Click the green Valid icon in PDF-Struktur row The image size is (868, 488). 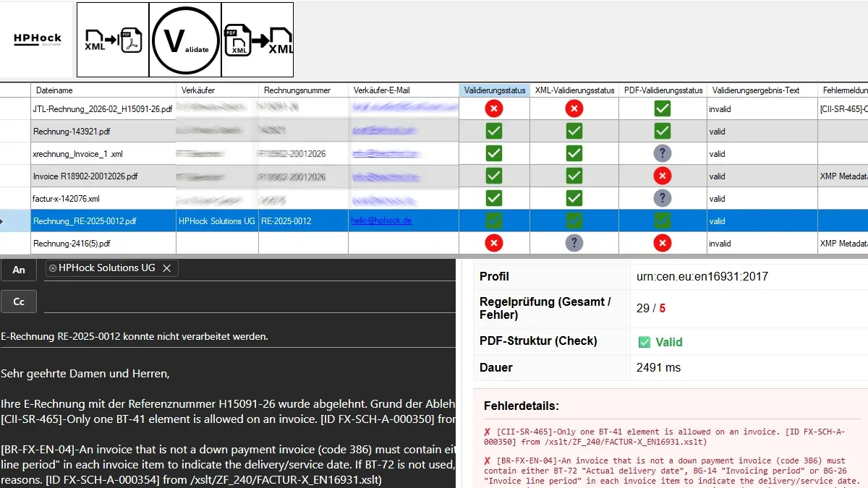click(x=645, y=341)
